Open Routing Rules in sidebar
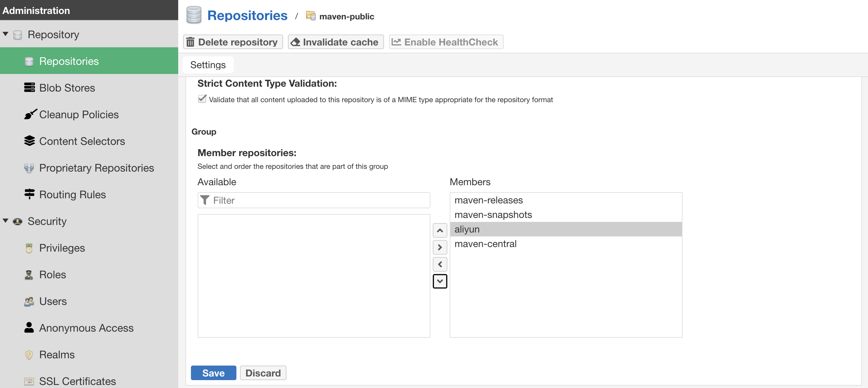This screenshot has height=388, width=868. click(x=72, y=195)
